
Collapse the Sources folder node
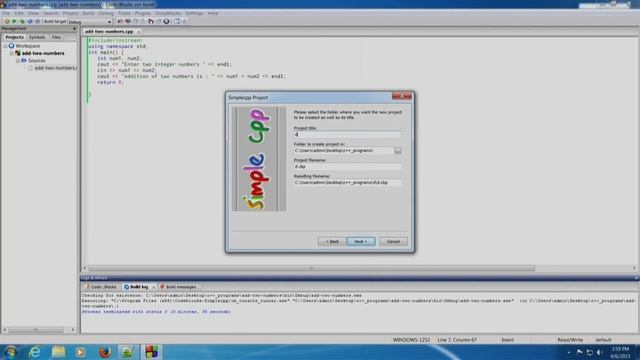18,60
